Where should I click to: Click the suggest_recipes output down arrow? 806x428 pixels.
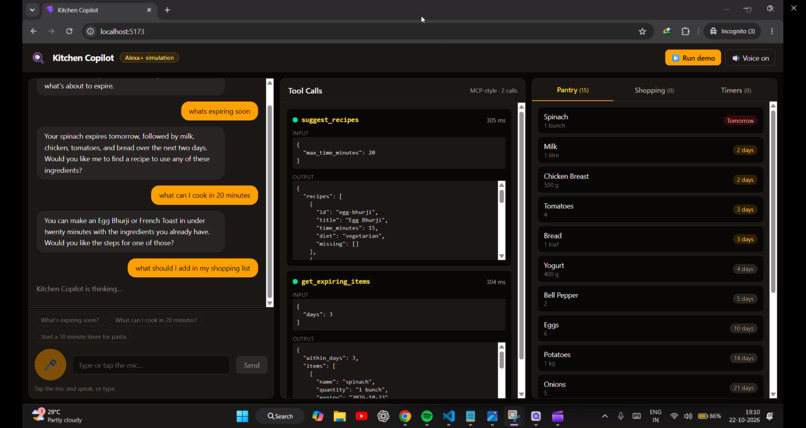[x=502, y=256]
